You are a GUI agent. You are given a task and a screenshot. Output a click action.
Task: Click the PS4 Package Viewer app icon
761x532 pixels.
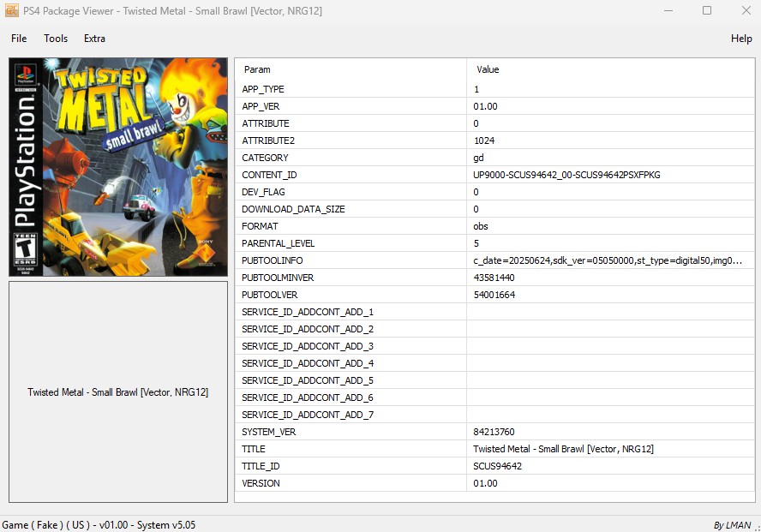point(12,10)
